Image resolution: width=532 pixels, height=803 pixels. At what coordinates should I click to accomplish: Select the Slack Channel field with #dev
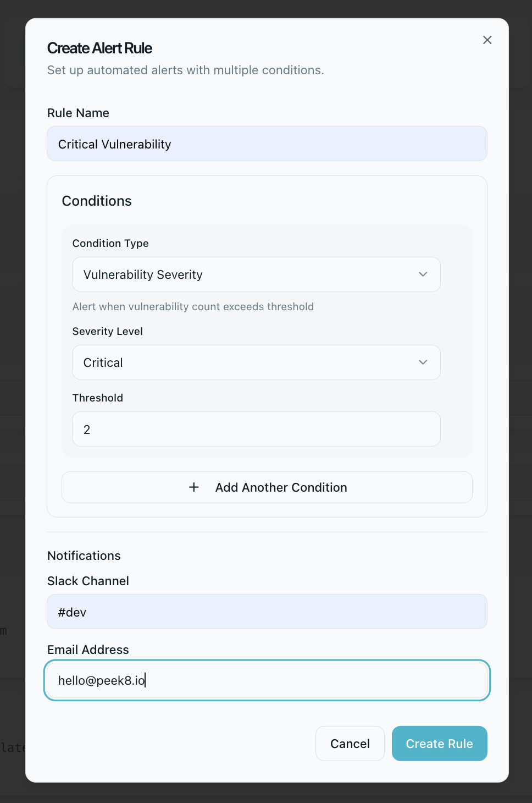pyautogui.click(x=267, y=612)
